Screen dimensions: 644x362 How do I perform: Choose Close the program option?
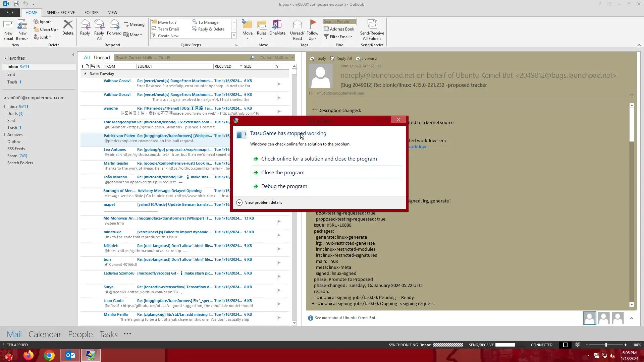(283, 173)
